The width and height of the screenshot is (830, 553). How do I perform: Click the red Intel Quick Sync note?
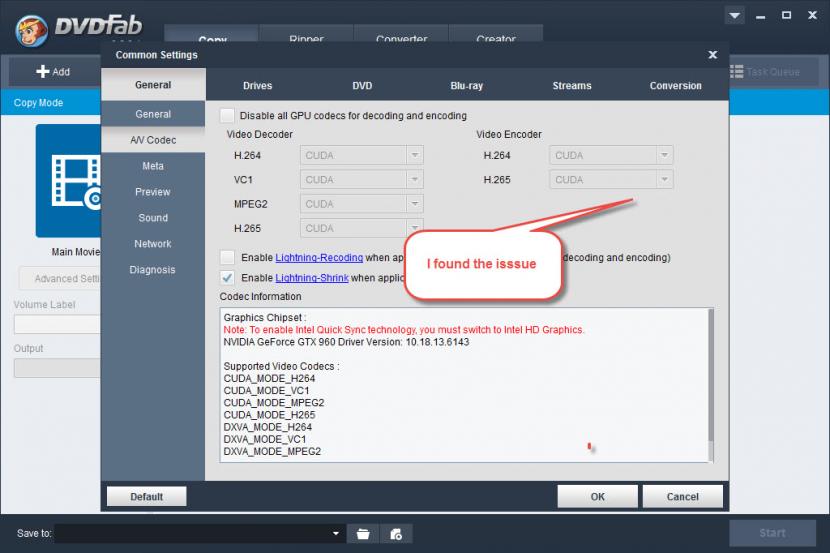[x=404, y=330]
